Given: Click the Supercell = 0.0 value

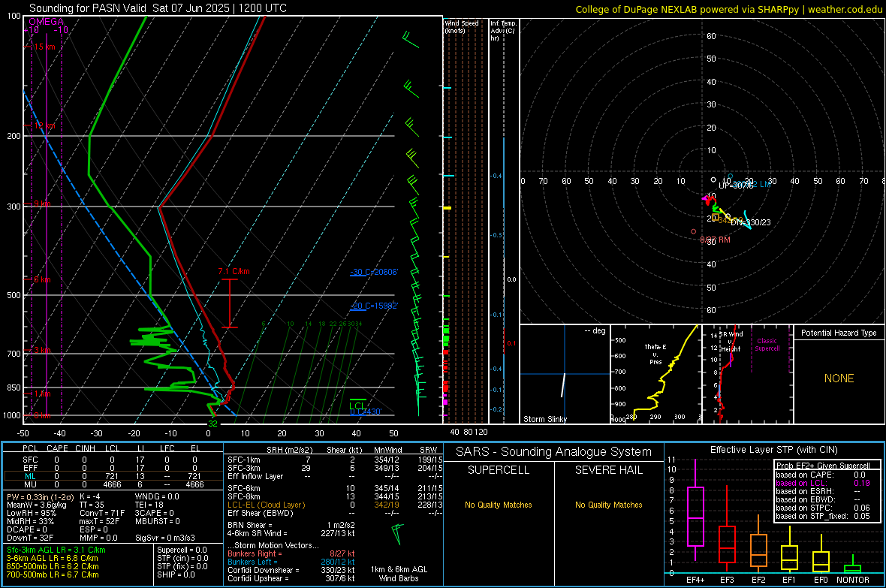Looking at the screenshot, I should click(x=182, y=550).
